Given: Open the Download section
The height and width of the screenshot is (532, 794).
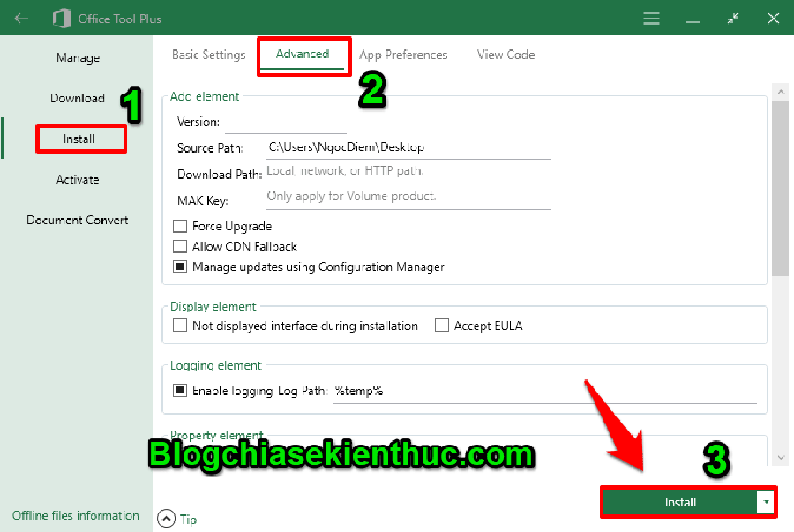Looking at the screenshot, I should [x=78, y=98].
